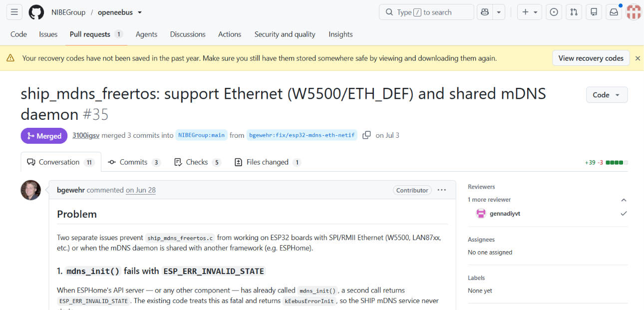Collapse the 1 more reviewer expander

(624, 200)
